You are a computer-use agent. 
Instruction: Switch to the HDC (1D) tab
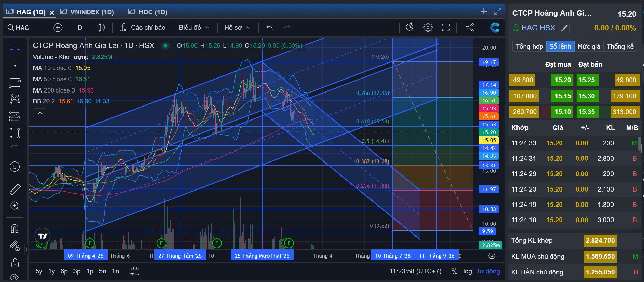pyautogui.click(x=148, y=12)
